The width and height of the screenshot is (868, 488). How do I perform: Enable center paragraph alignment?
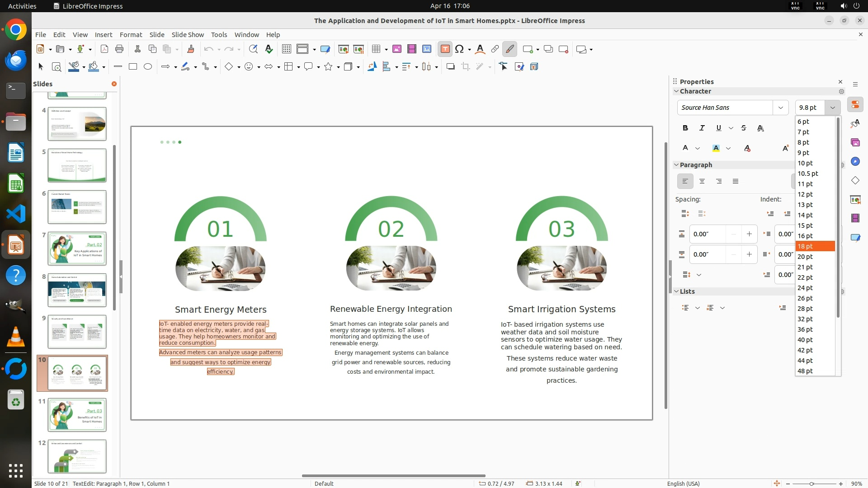[702, 182]
